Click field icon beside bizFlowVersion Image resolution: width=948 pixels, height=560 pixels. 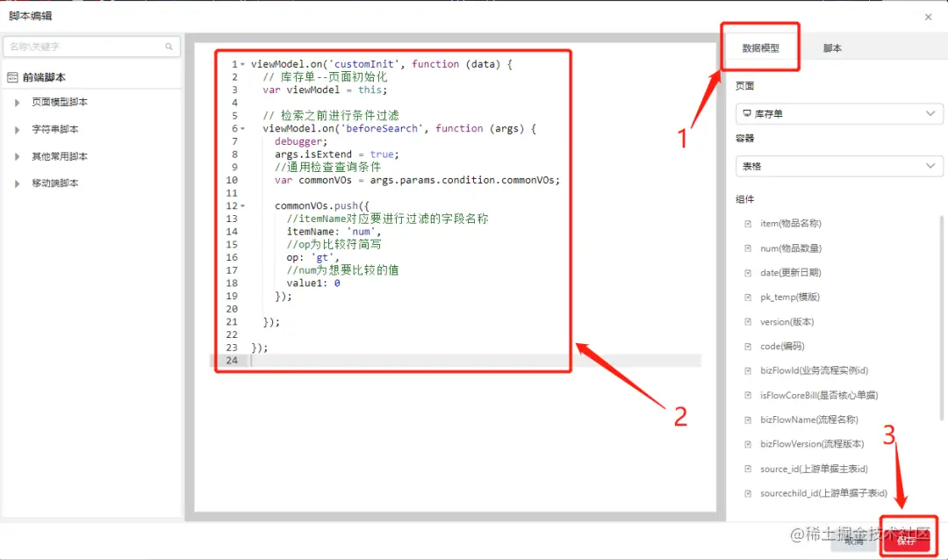tap(748, 444)
